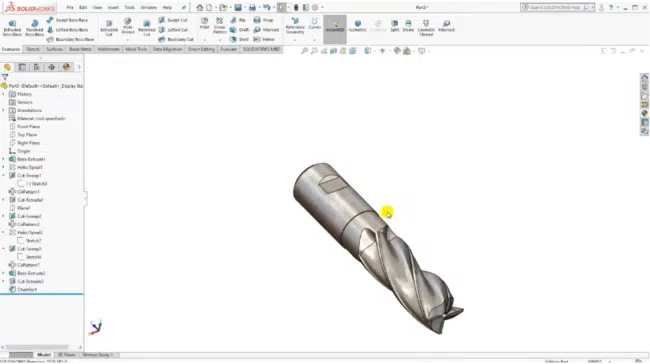The height and width of the screenshot is (364, 650).
Task: Open the Insert menu
Action: pyautogui.click(x=113, y=7)
